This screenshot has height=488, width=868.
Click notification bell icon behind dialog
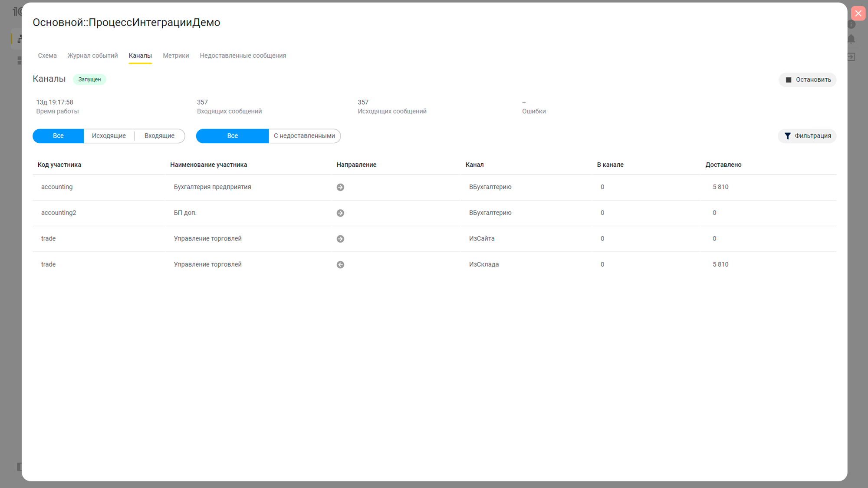(x=852, y=39)
